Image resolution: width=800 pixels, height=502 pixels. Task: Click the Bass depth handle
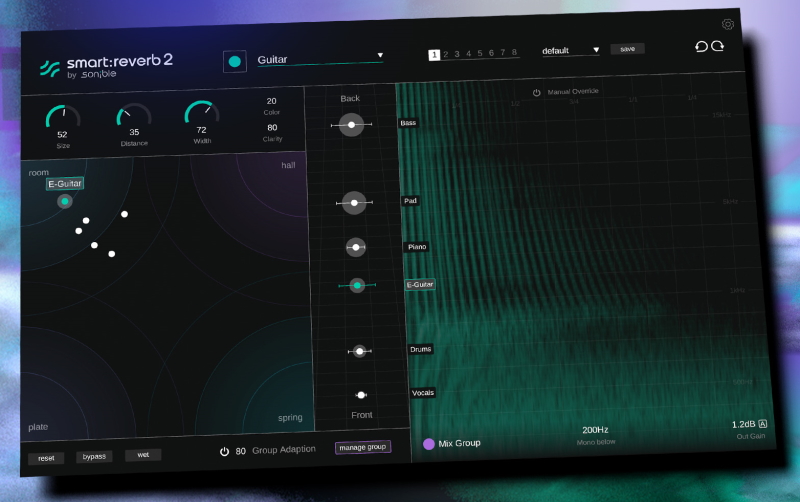tap(352, 125)
